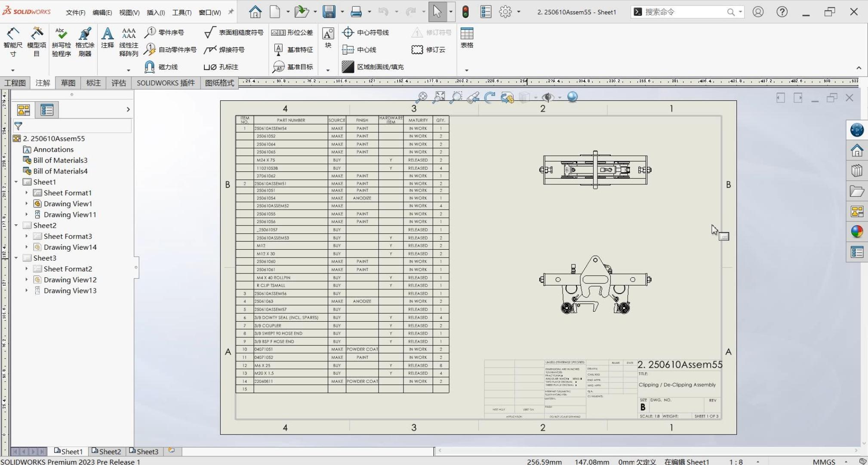The image size is (868, 465).
Task: Click the Area Hatch/Fill (区域剖面线/填充) icon
Action: [348, 67]
